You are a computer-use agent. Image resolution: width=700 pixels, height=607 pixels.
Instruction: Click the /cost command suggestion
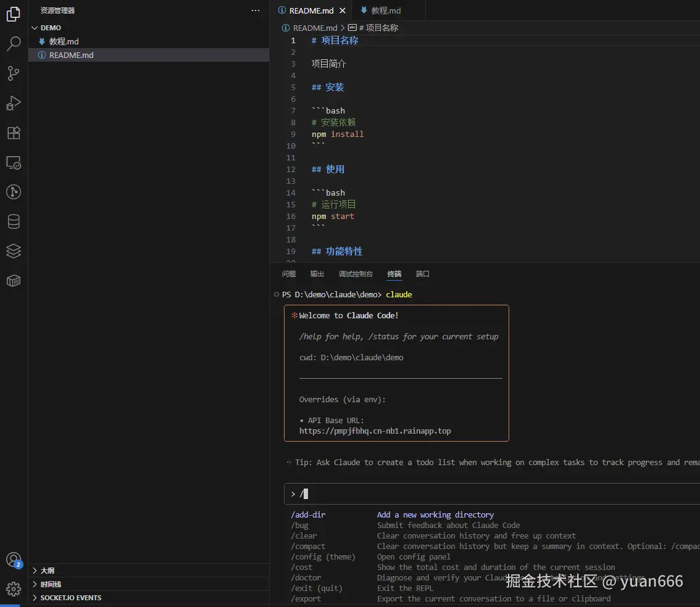(302, 568)
